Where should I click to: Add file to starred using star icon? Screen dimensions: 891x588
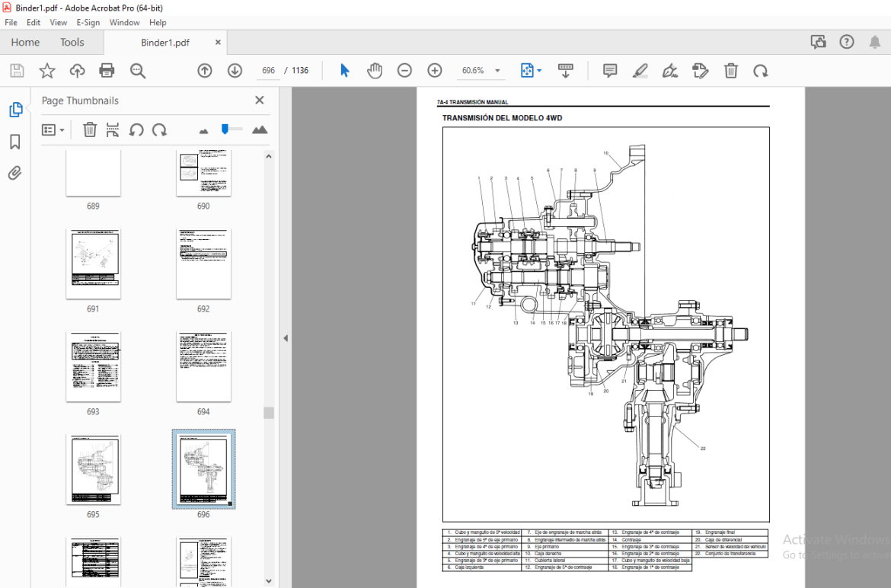[x=47, y=70]
